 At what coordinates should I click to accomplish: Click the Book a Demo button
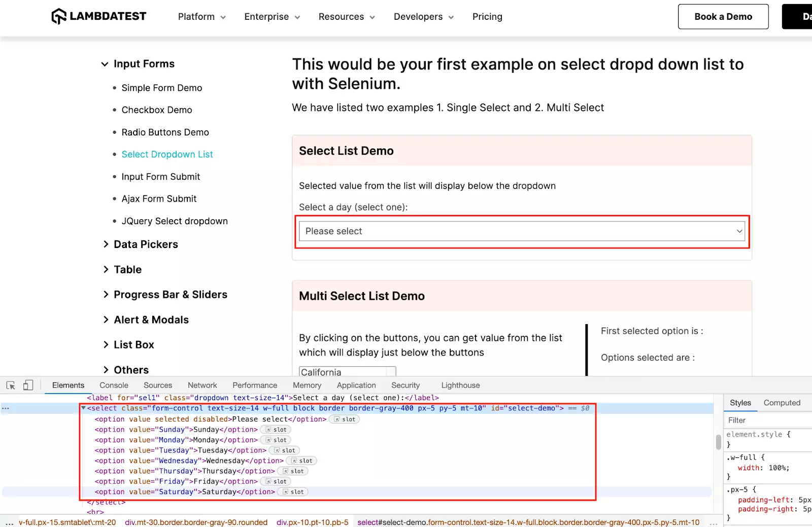723,16
